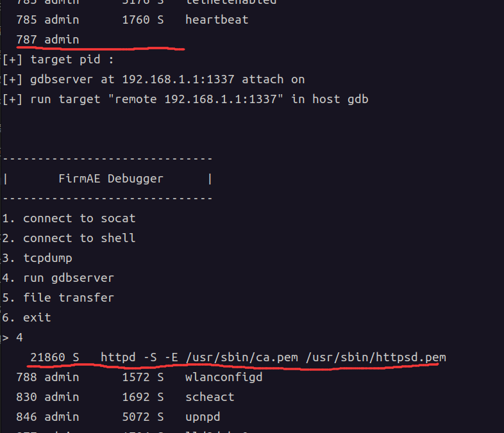Choose the "2. connect to shell" entry
Image resolution: width=504 pixels, height=433 pixels.
[69, 238]
